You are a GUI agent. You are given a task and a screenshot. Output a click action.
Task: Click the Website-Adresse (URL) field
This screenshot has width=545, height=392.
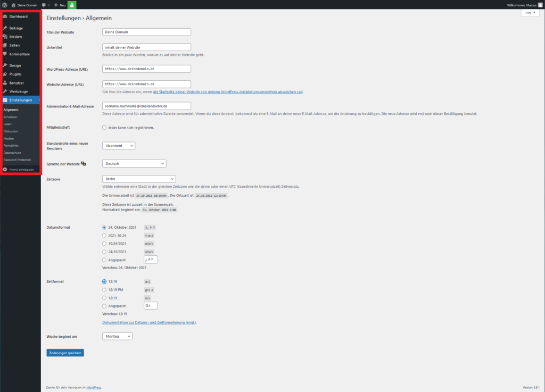pyautogui.click(x=147, y=84)
